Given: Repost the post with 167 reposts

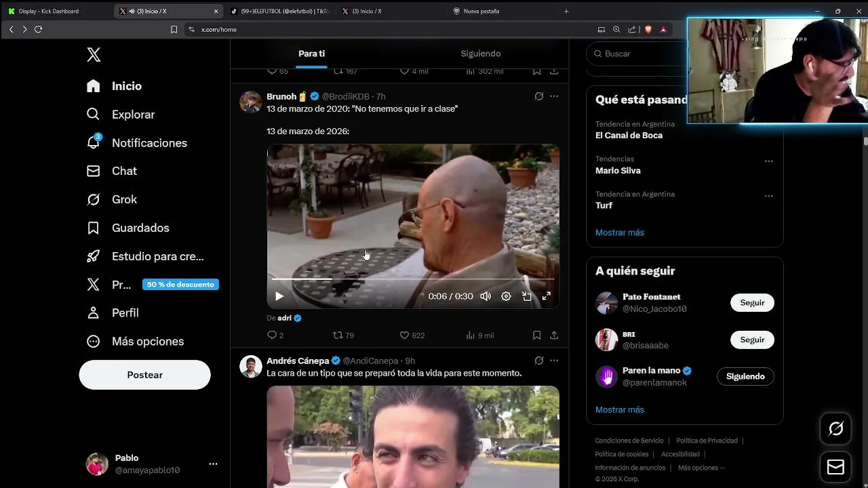Looking at the screenshot, I should click(x=345, y=71).
